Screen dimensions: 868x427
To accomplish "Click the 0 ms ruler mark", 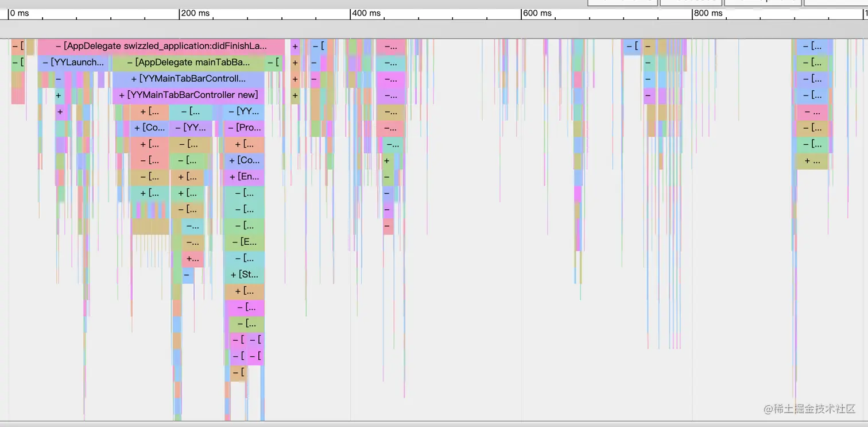I will [x=20, y=13].
